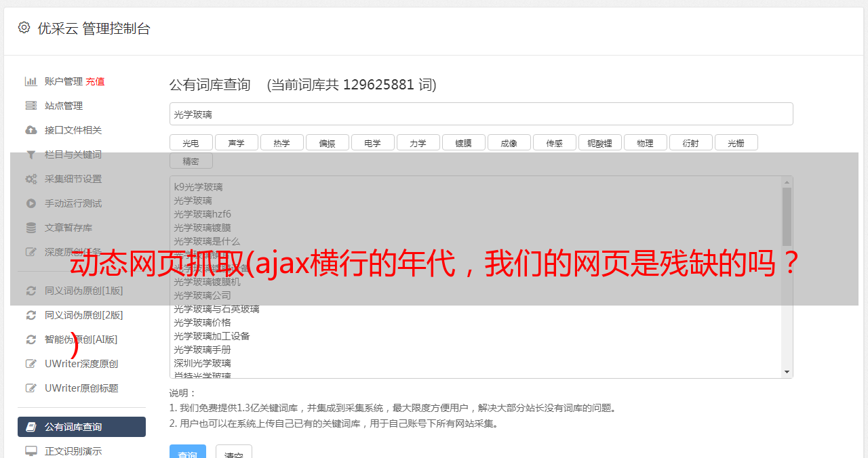The width and height of the screenshot is (868, 458).
Task: Click the blue 查询 button
Action: (187, 453)
